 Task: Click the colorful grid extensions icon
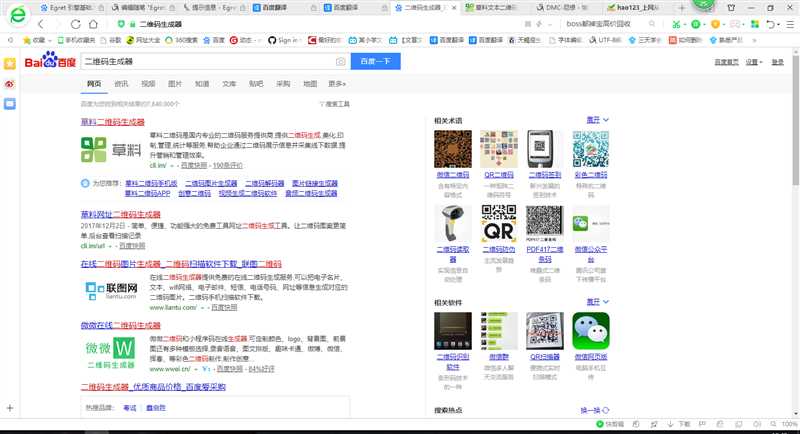click(755, 24)
